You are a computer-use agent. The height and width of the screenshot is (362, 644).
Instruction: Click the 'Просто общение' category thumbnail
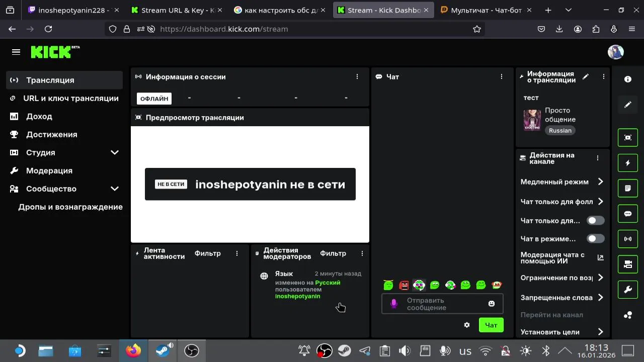(x=532, y=120)
